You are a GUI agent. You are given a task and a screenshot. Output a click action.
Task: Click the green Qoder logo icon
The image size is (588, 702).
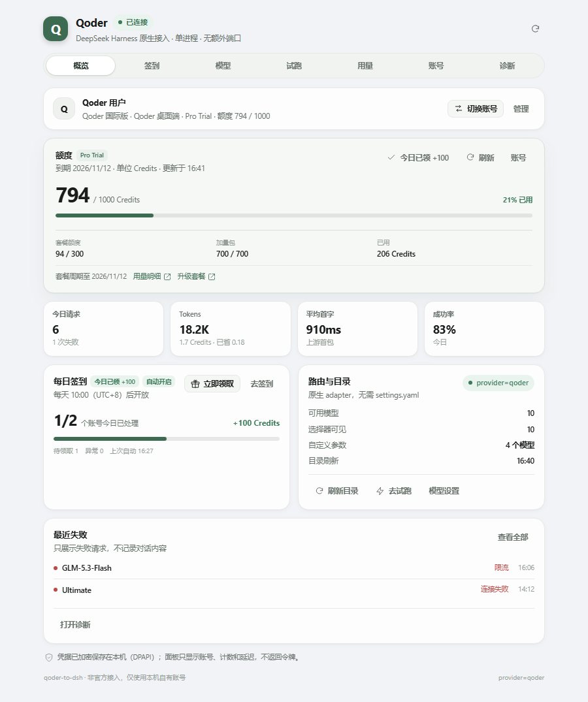pos(56,29)
